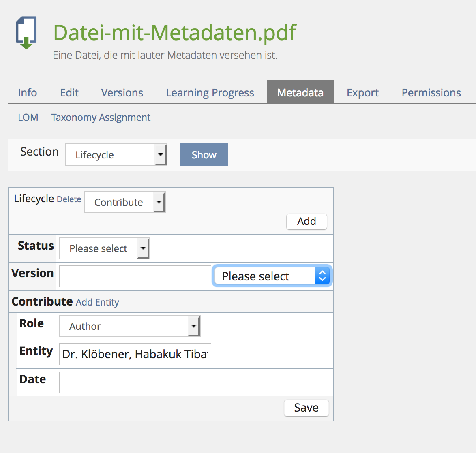476x453 pixels.
Task: Click the file download icon
Action: 26,33
